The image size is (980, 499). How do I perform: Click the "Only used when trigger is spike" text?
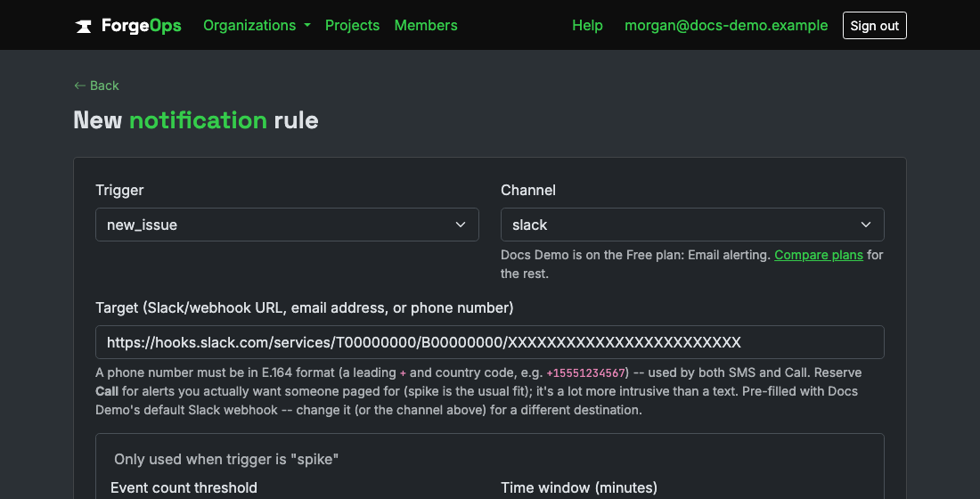(x=226, y=459)
